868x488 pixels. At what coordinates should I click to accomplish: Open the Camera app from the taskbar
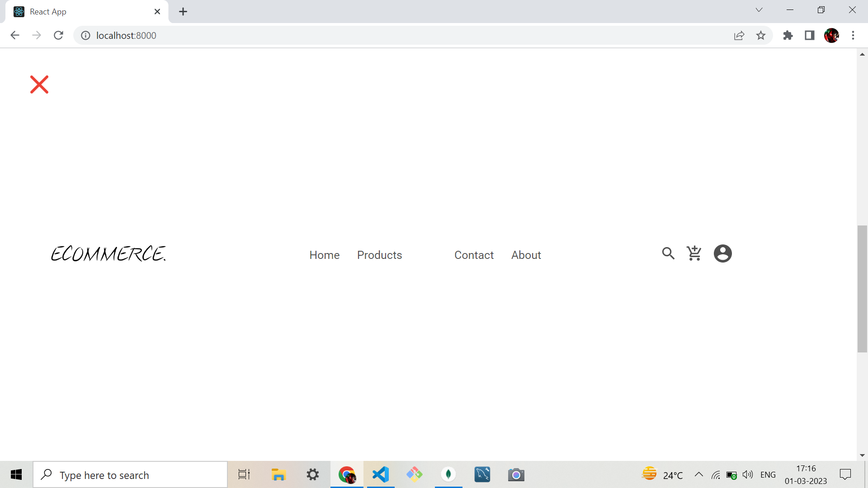point(516,474)
